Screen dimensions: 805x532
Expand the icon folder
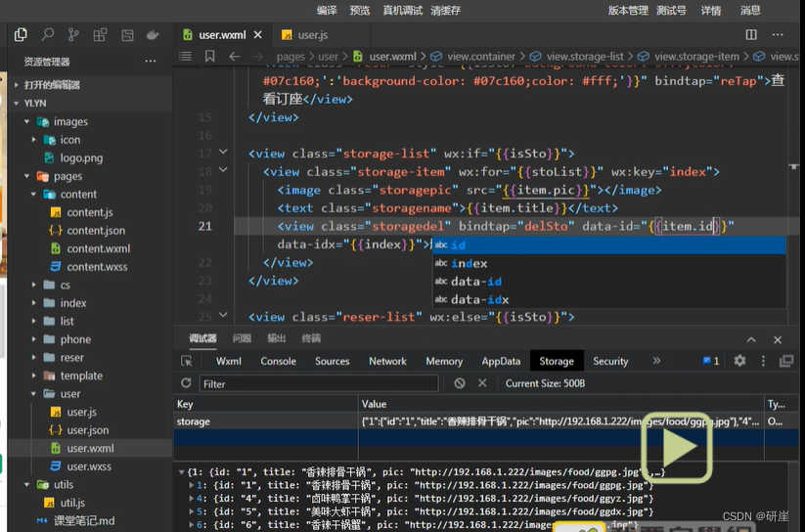point(34,140)
